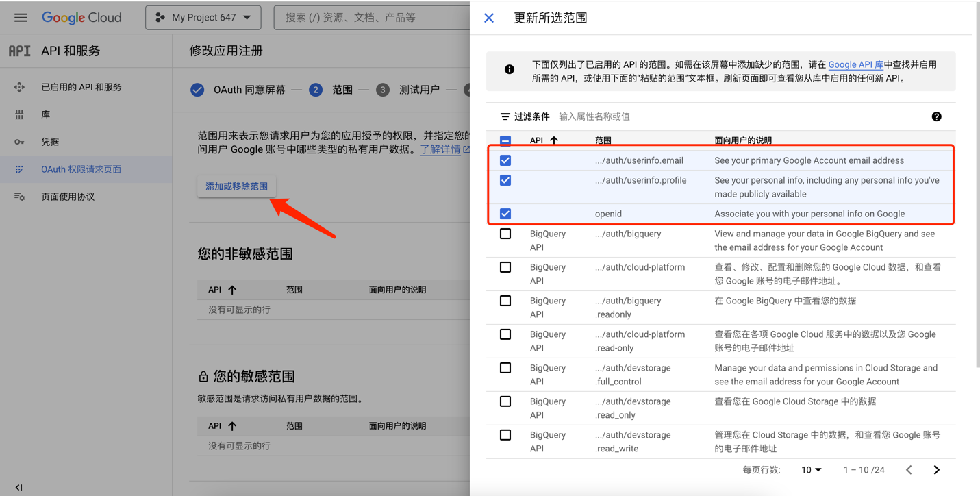
Task: Check the .../auth/devstorage.read_write scope
Action: (x=505, y=435)
